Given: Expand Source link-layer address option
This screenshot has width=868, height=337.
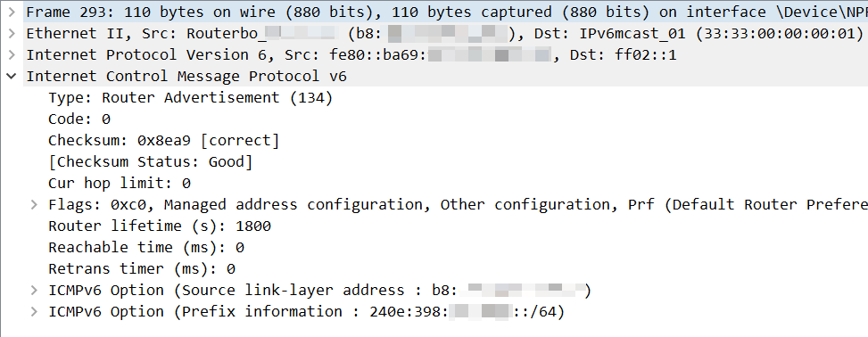Looking at the screenshot, I should click(x=34, y=291).
